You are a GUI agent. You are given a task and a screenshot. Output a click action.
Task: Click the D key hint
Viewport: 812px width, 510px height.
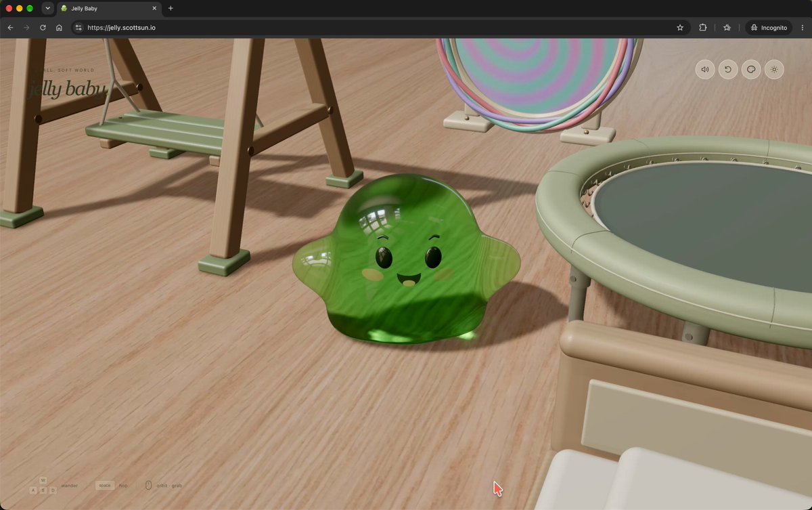pyautogui.click(x=53, y=490)
